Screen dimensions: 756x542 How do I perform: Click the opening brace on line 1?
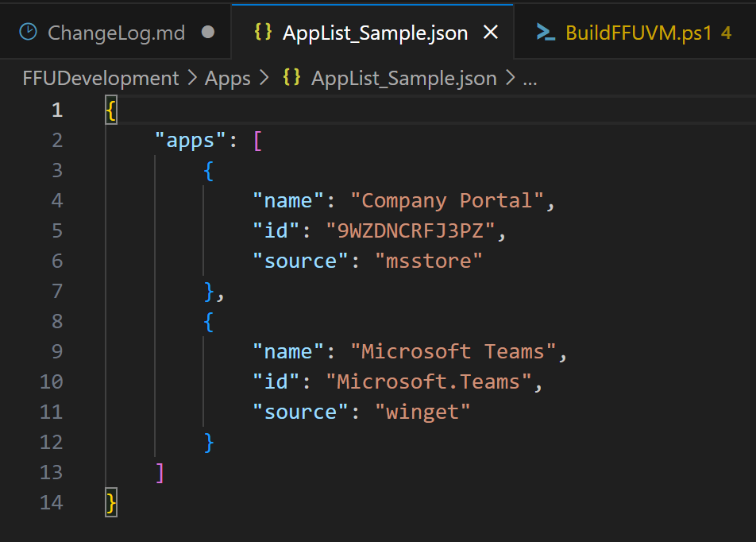[x=111, y=110]
